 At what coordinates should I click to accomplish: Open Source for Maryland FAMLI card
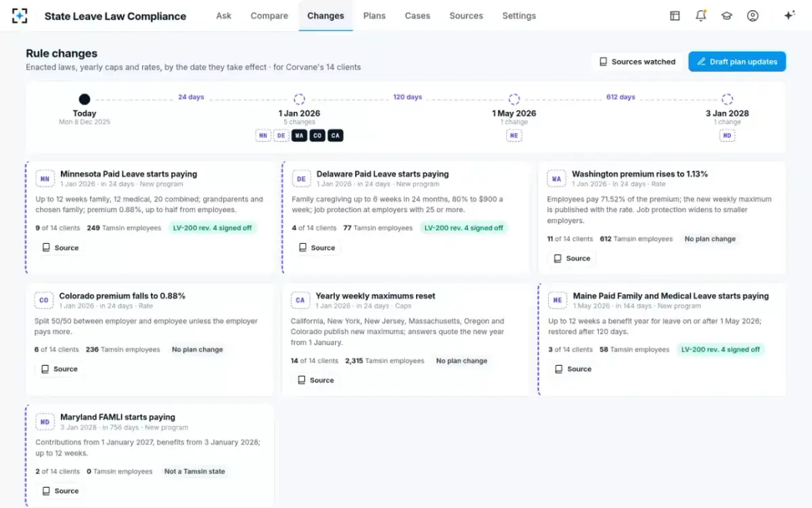pyautogui.click(x=60, y=491)
